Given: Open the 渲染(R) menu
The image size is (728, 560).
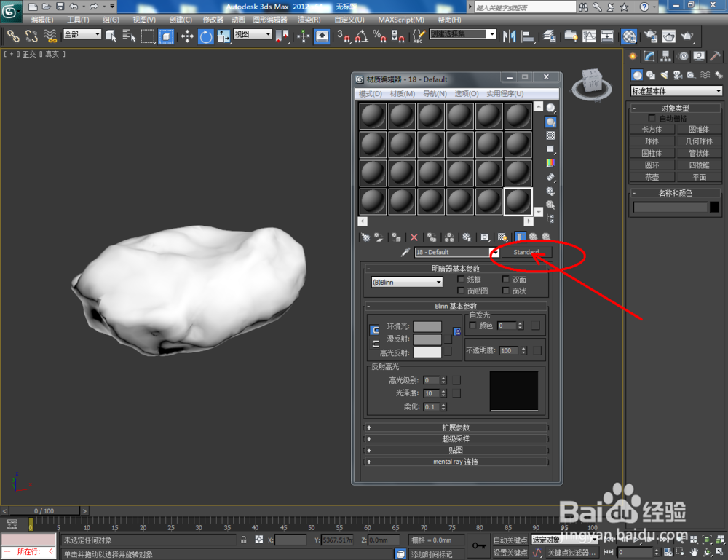Looking at the screenshot, I should (309, 20).
